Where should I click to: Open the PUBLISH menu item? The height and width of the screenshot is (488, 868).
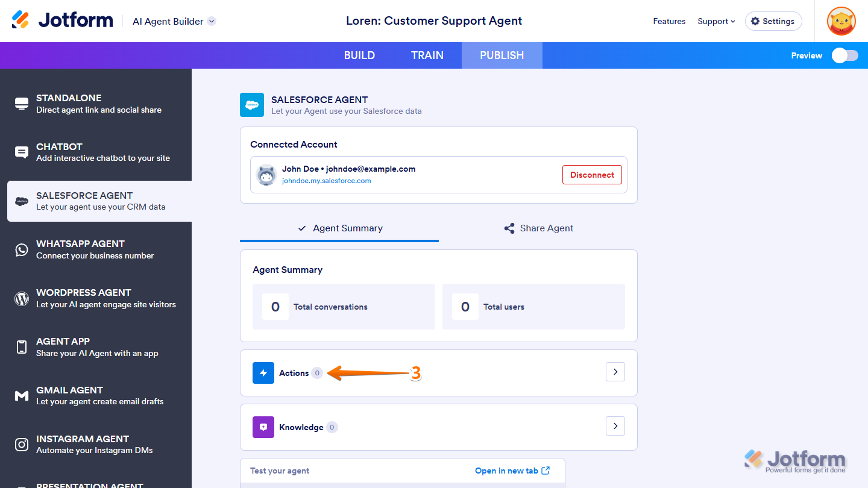pyautogui.click(x=502, y=55)
